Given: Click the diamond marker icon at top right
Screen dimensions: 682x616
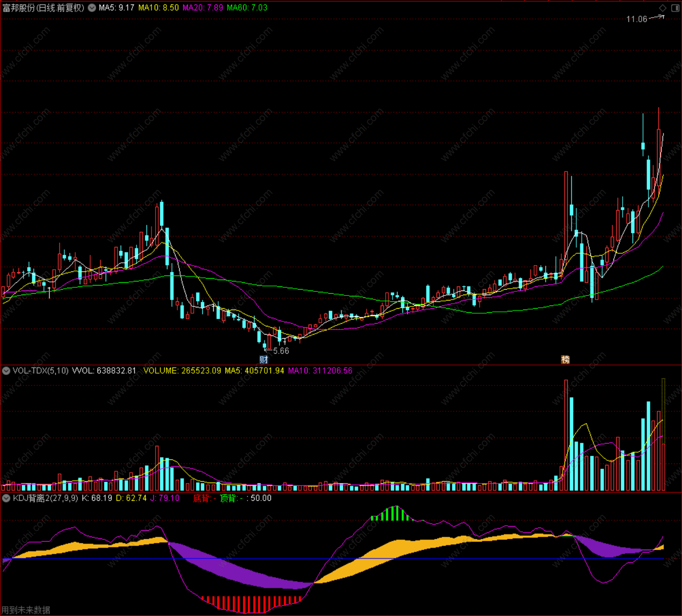Looking at the screenshot, I should 662,8.
